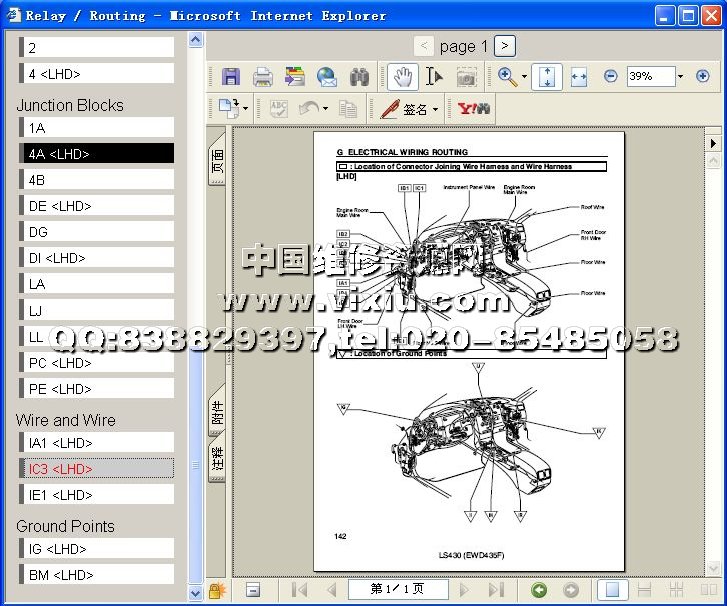Select Single Page layout
Image resolution: width=727 pixels, height=606 pixels.
point(612,590)
